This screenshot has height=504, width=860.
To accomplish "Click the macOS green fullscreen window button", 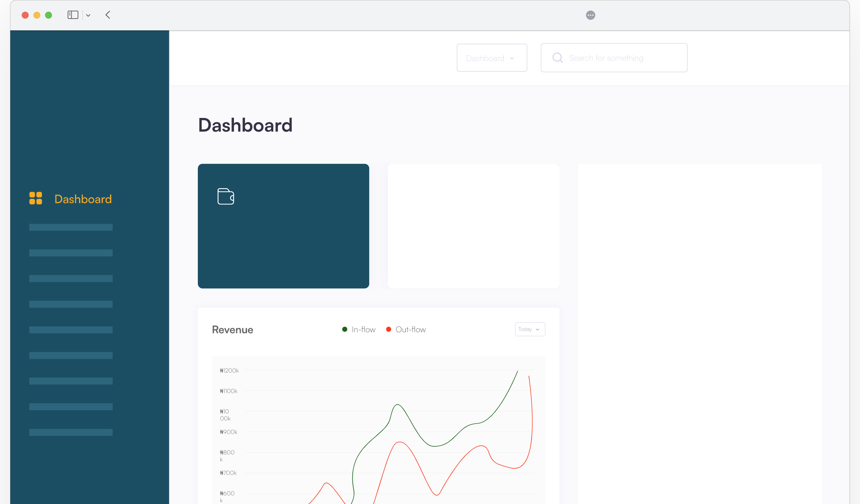I will click(49, 15).
